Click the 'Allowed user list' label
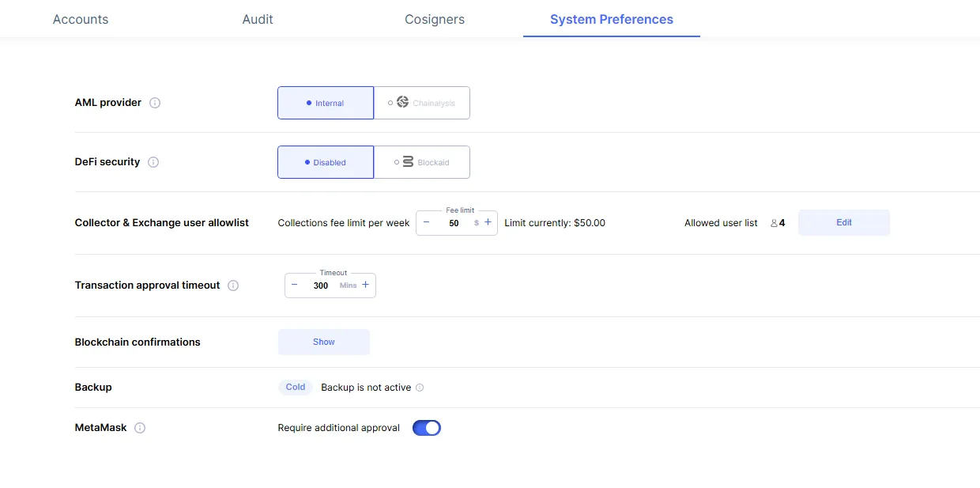 point(721,223)
